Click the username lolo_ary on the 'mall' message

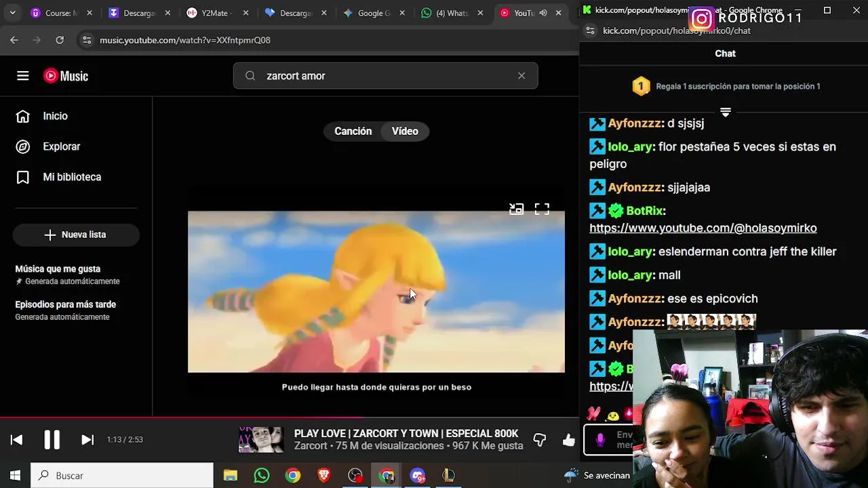[630, 275]
